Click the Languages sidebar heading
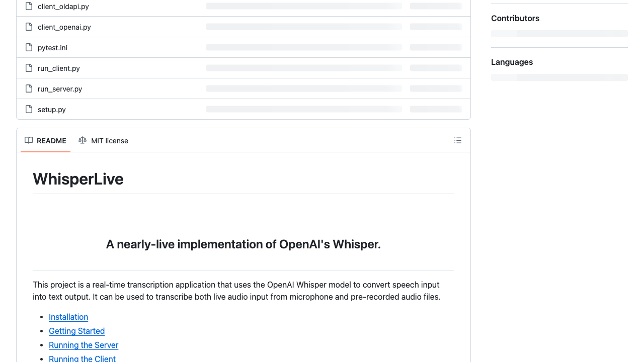This screenshot has height=362, width=644. 512,62
